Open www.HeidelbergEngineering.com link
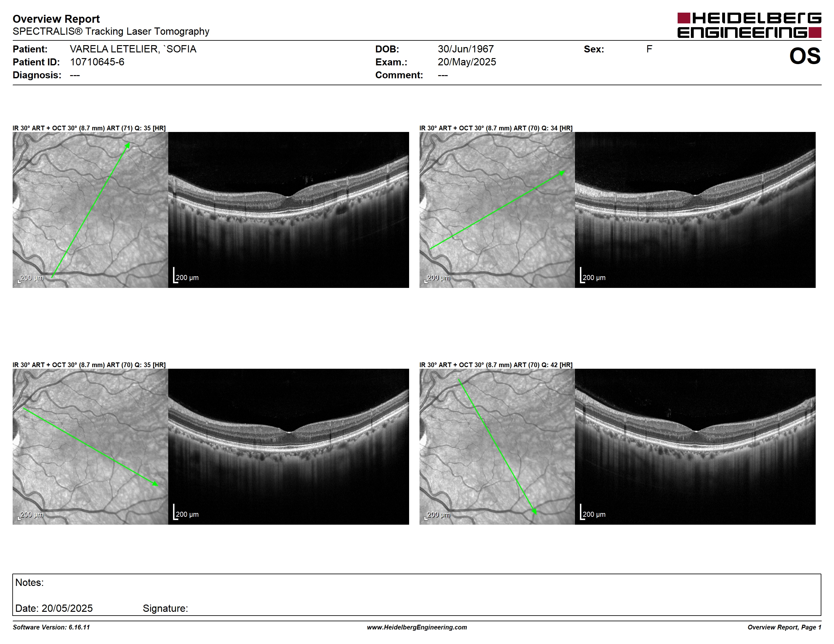834x644 pixels. [417, 628]
